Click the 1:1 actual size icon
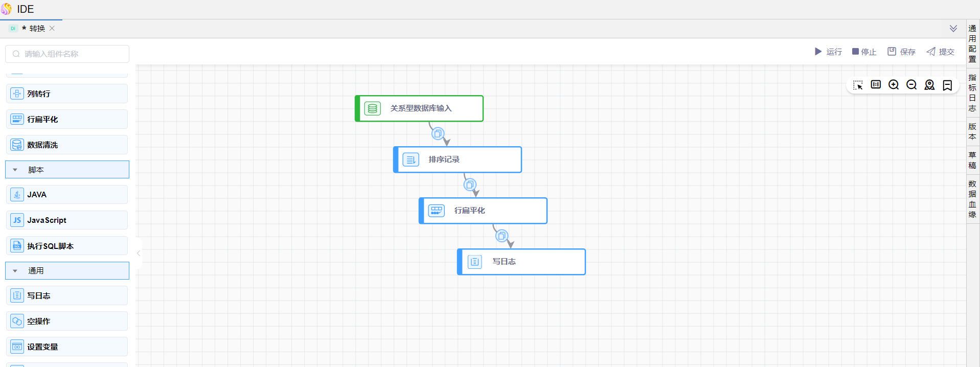The height and width of the screenshot is (367, 980). coord(876,85)
